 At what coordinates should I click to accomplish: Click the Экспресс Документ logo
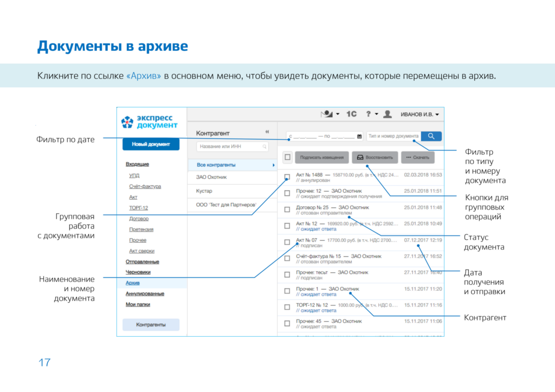point(149,122)
